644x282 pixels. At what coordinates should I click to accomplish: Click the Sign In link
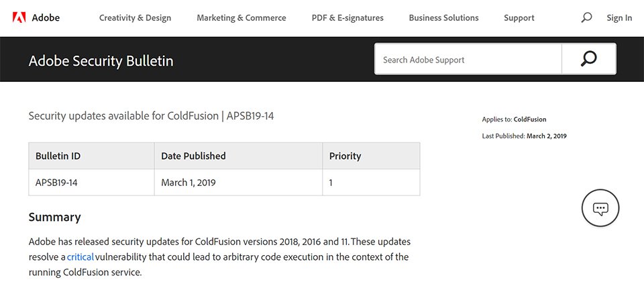[x=619, y=18]
